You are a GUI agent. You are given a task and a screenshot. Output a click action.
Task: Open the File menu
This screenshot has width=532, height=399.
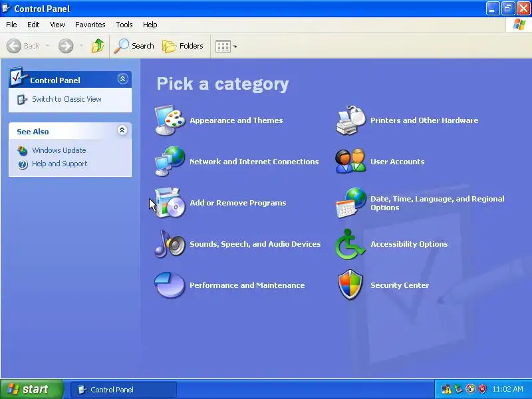coord(11,25)
